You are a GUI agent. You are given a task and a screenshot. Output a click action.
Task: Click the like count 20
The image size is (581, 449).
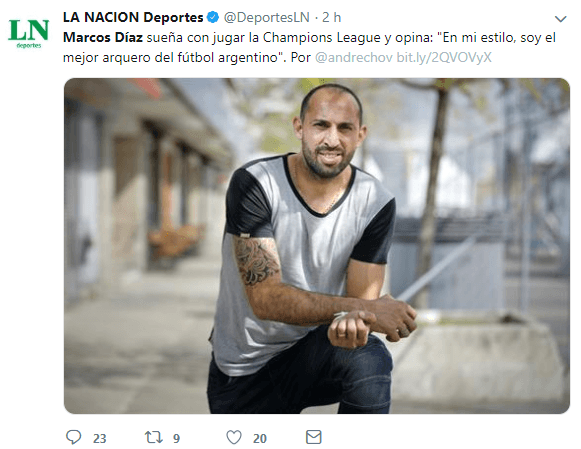pos(260,439)
